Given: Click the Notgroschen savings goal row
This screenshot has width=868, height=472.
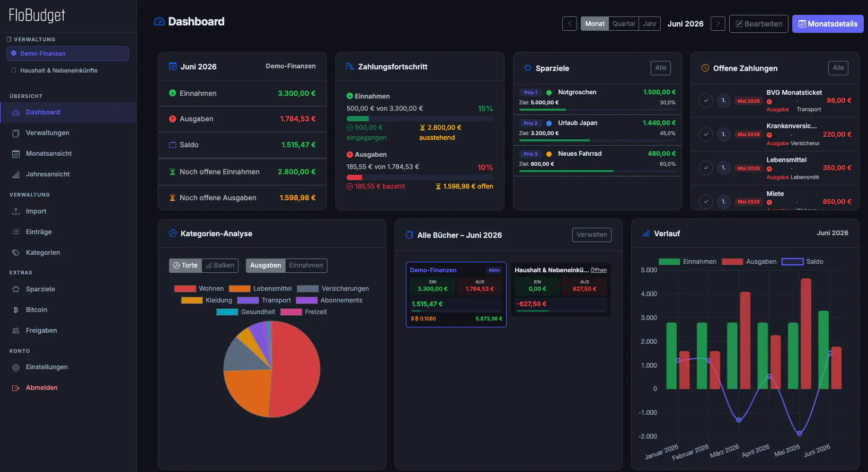Looking at the screenshot, I should [597, 99].
